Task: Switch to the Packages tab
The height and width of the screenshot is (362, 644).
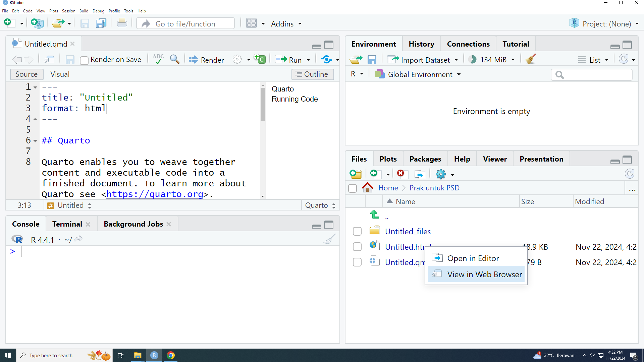Action: (x=425, y=159)
